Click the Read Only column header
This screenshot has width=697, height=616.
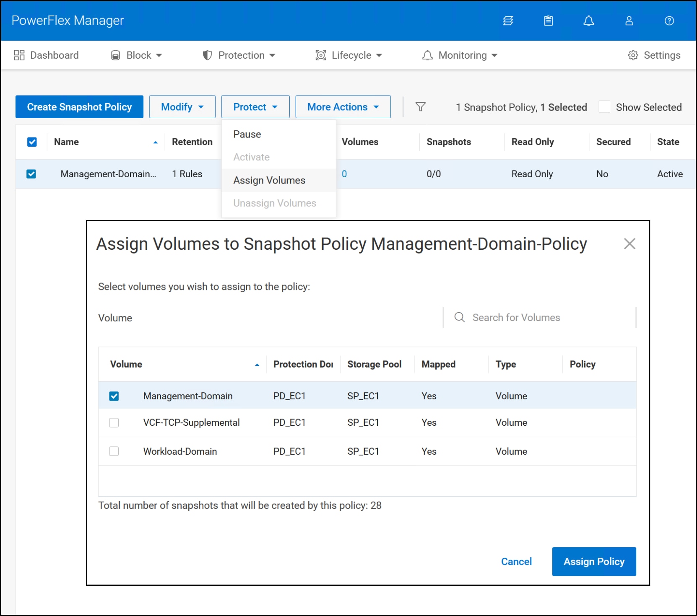533,142
